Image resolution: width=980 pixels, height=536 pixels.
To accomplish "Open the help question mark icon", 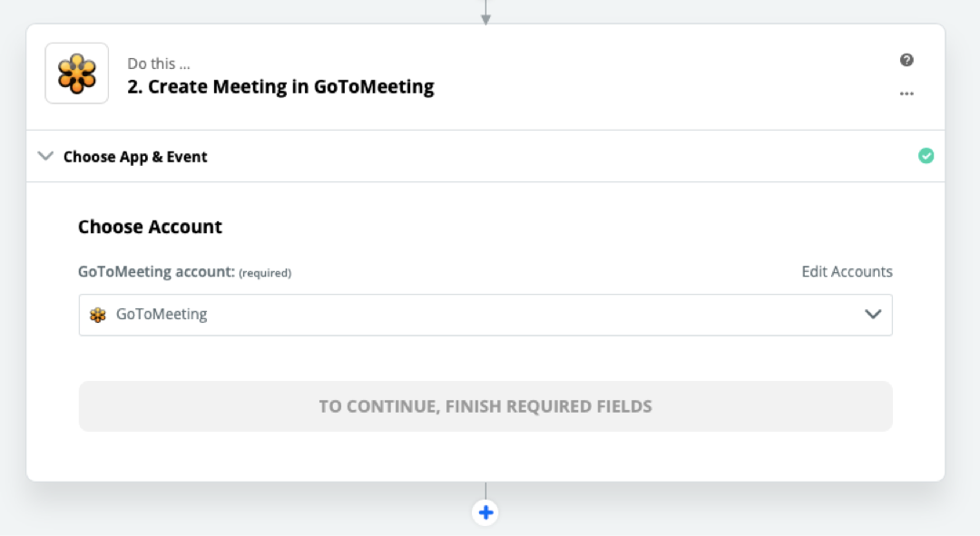I will coord(906,60).
